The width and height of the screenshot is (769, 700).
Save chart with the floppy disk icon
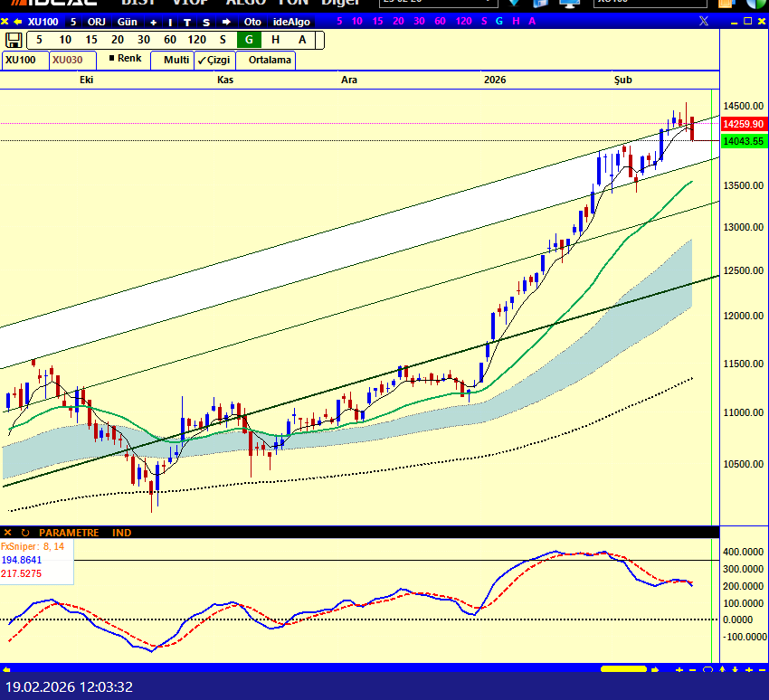(14, 40)
